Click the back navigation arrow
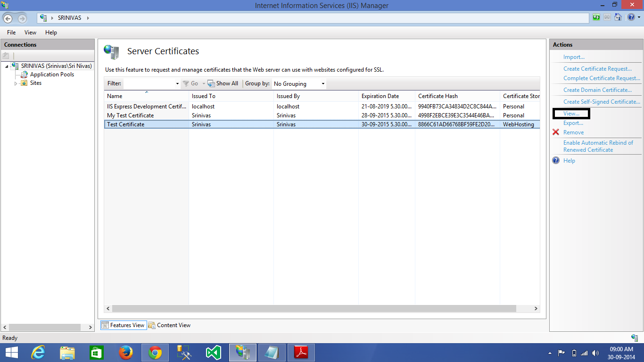 8,17
